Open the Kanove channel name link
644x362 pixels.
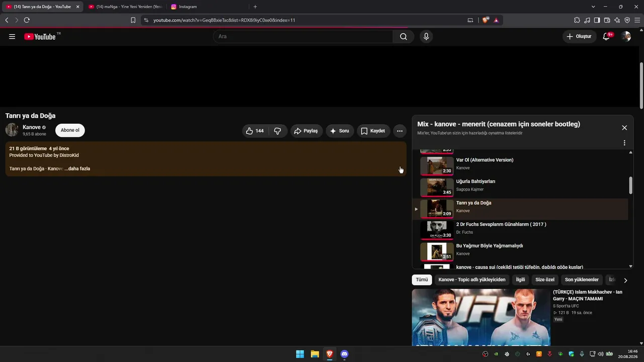31,127
